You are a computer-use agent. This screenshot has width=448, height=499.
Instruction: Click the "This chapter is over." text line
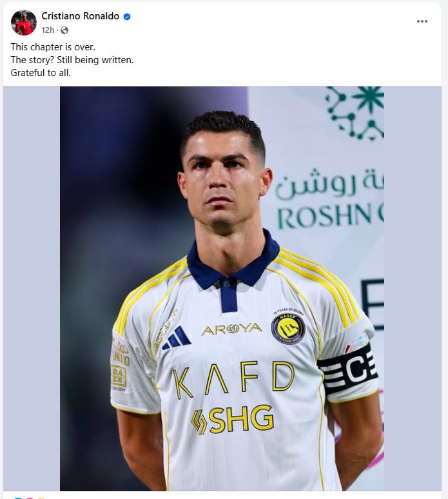(53, 47)
